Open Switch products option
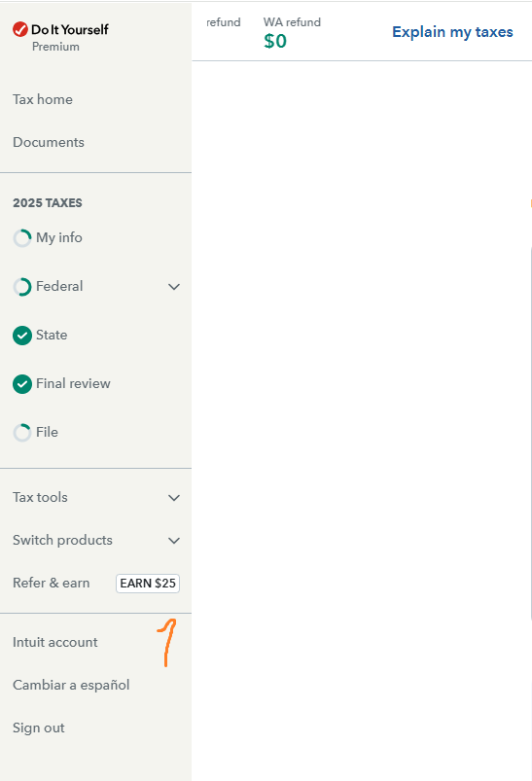This screenshot has width=532, height=781. (x=63, y=541)
